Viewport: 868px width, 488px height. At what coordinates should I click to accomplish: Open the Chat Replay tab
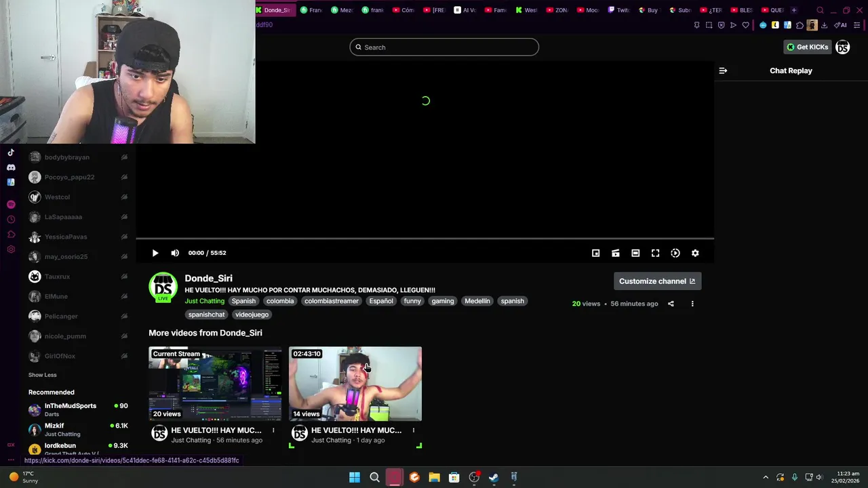pos(791,70)
